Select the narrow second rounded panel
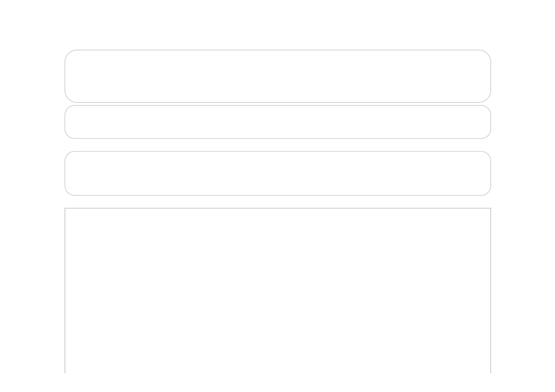 [x=277, y=122]
